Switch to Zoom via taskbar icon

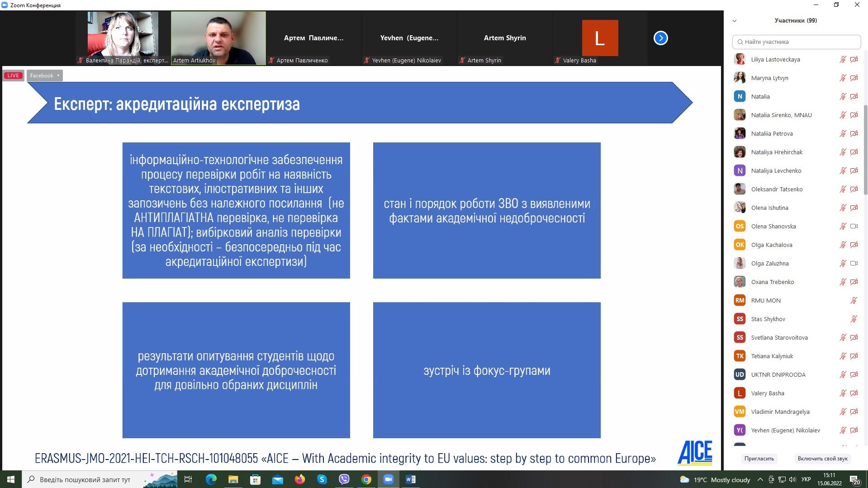point(388,479)
